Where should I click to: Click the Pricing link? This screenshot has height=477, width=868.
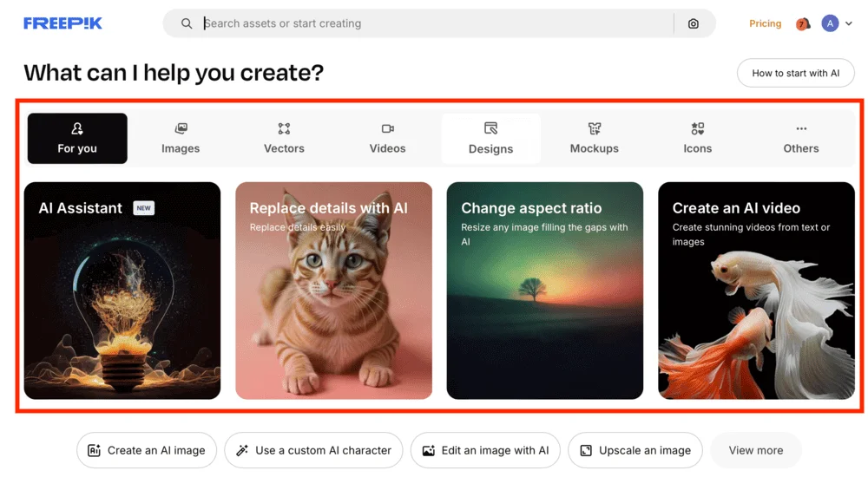pos(765,24)
